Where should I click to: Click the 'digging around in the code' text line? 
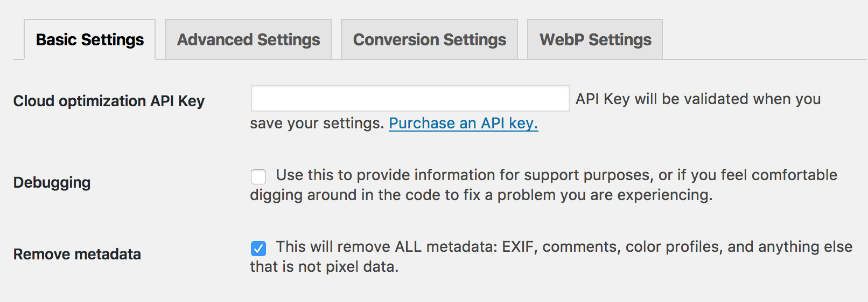point(481,195)
